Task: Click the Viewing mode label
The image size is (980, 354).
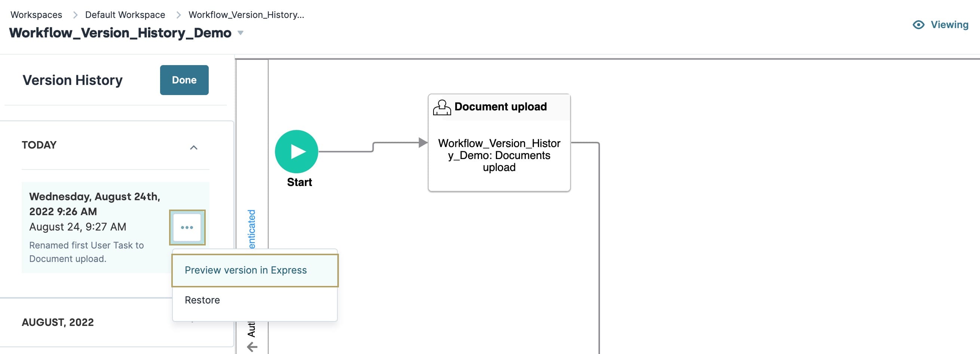Action: pyautogui.click(x=950, y=25)
